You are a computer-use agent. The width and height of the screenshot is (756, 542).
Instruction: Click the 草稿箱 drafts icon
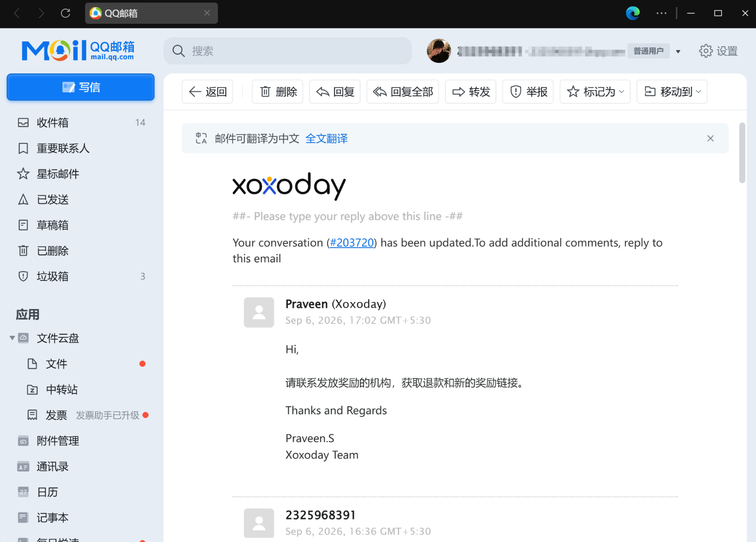tap(23, 225)
